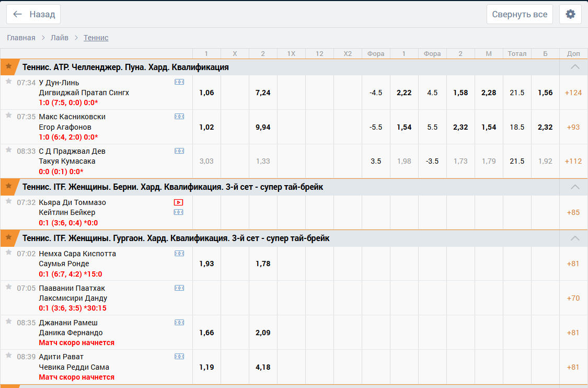Screen dimensions: 588x388
Task: Favorite the Джанани Рамеш match with star
Action: [8, 322]
